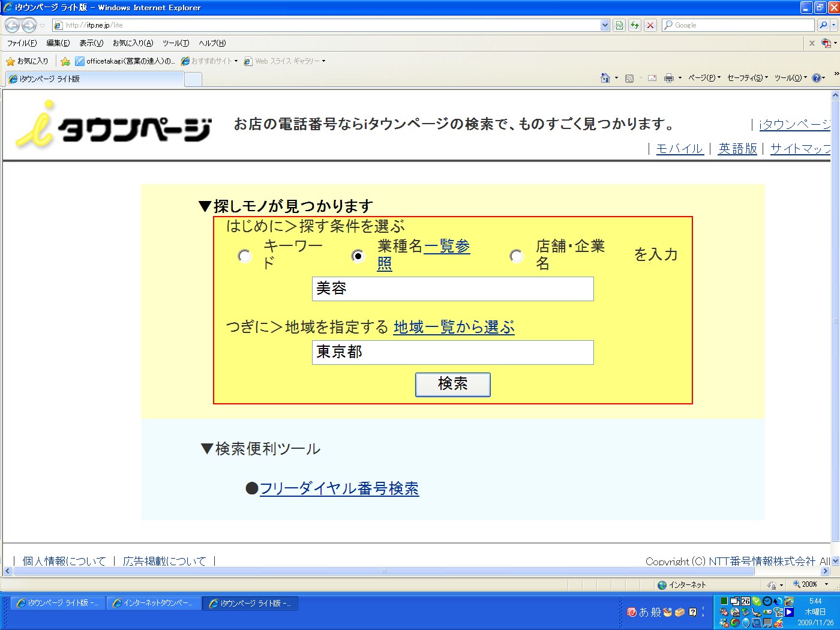840x630 pixels.
Task: Open the 個人情報について footer link
Action: tap(64, 561)
